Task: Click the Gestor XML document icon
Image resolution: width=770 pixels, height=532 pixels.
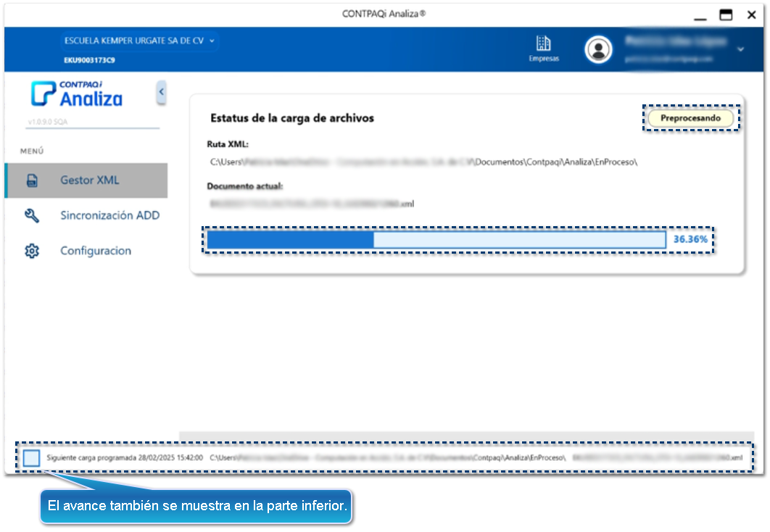Action: tap(32, 180)
